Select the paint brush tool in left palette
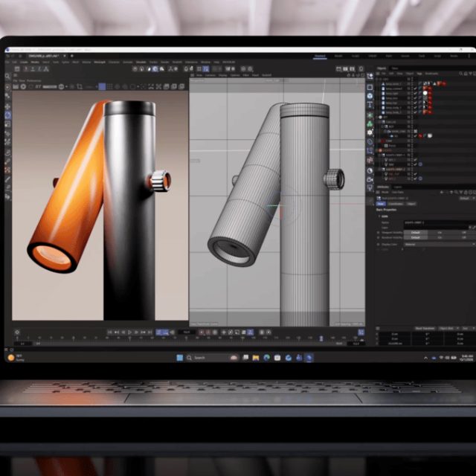 [x=8, y=179]
